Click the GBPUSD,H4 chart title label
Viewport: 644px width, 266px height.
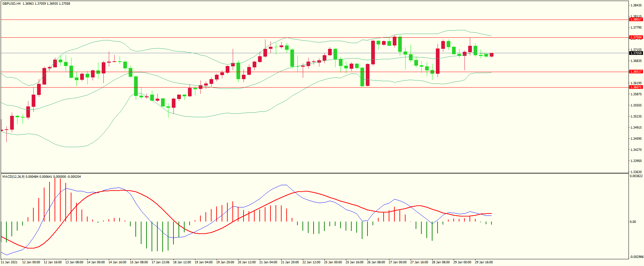tap(11, 4)
